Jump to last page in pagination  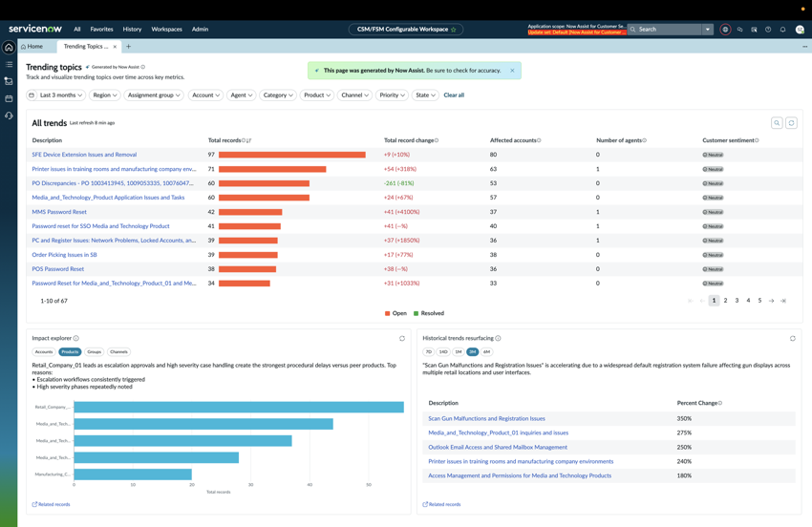(783, 301)
